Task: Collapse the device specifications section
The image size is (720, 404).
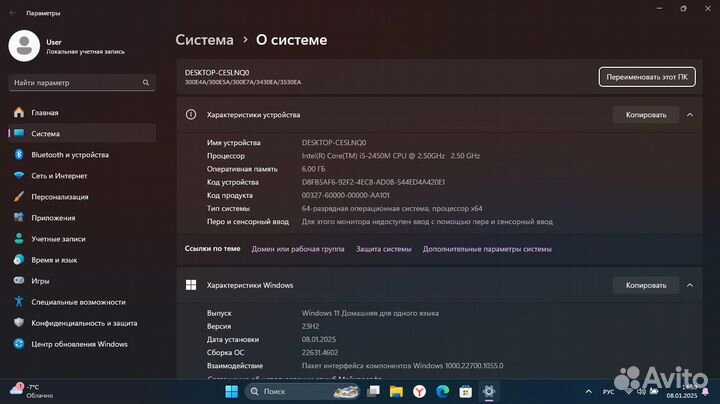Action: click(x=689, y=115)
